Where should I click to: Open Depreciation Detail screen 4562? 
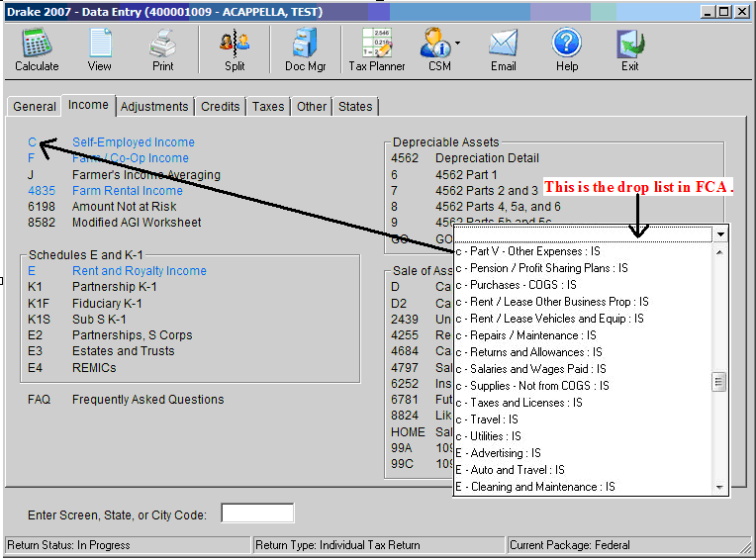487,158
